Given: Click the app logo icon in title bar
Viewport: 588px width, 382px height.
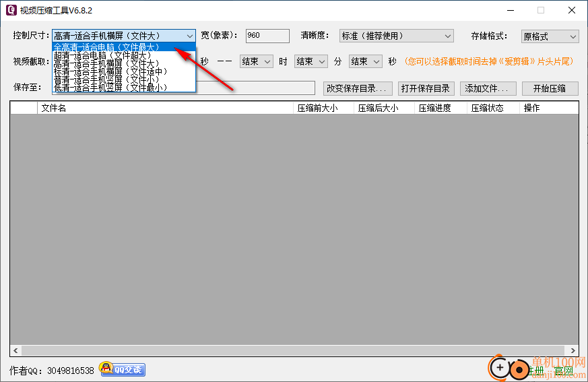Looking at the screenshot, I should [x=11, y=10].
